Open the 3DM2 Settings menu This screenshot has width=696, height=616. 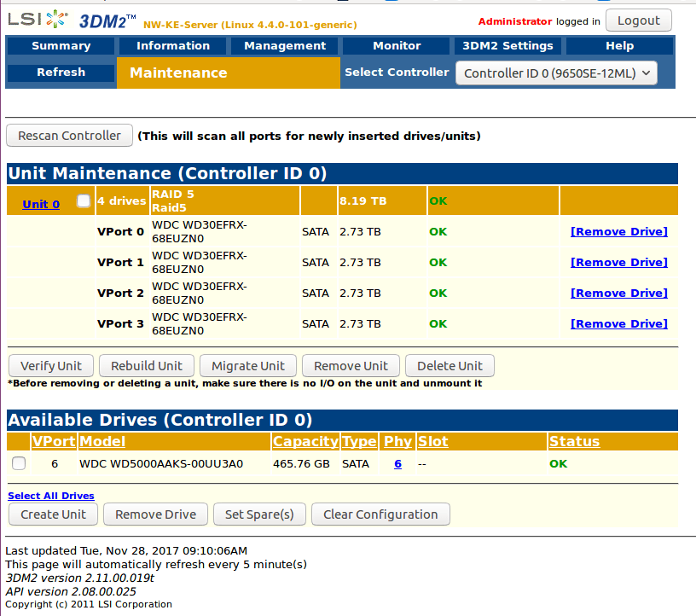[507, 46]
